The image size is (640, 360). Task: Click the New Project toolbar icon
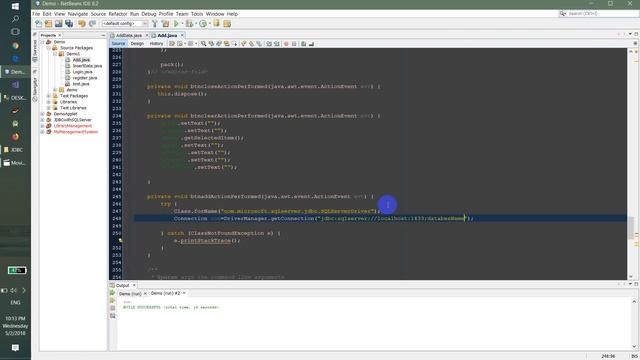(49, 24)
